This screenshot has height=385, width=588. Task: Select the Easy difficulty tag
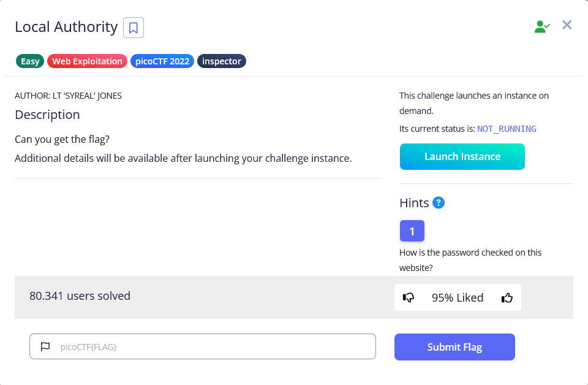click(x=30, y=61)
